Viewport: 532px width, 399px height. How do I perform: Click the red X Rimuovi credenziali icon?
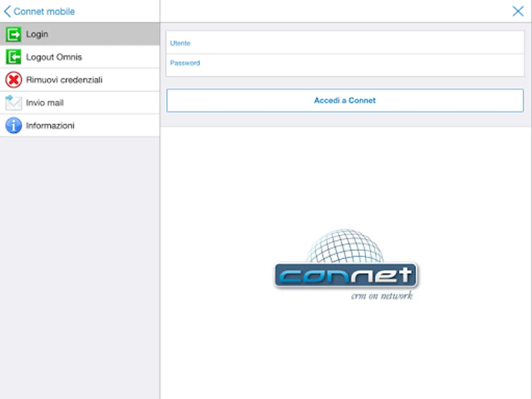(13, 80)
